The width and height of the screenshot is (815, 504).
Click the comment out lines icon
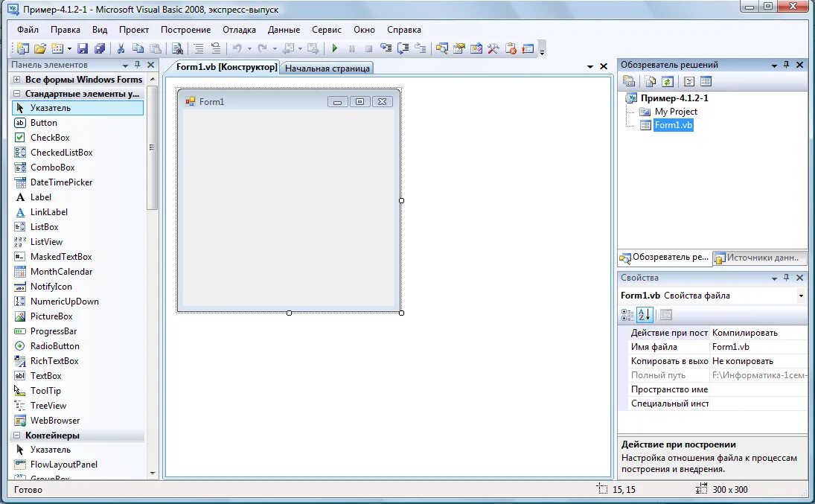pyautogui.click(x=199, y=48)
